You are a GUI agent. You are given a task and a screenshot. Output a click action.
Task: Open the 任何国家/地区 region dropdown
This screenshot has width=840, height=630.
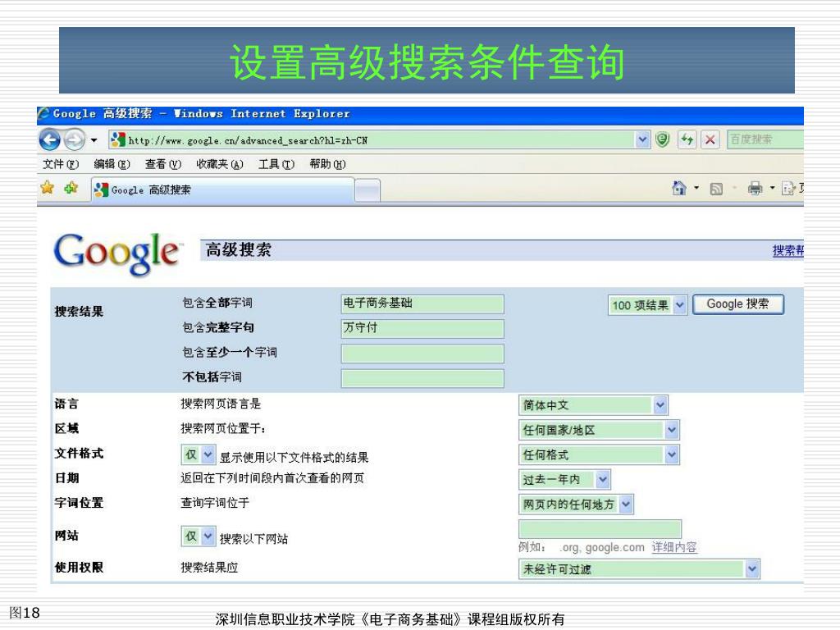pos(599,430)
